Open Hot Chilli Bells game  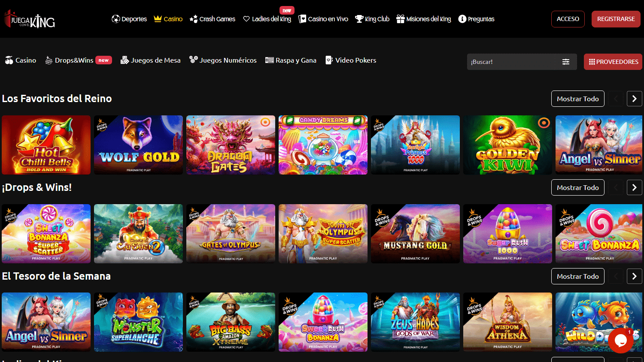46,145
